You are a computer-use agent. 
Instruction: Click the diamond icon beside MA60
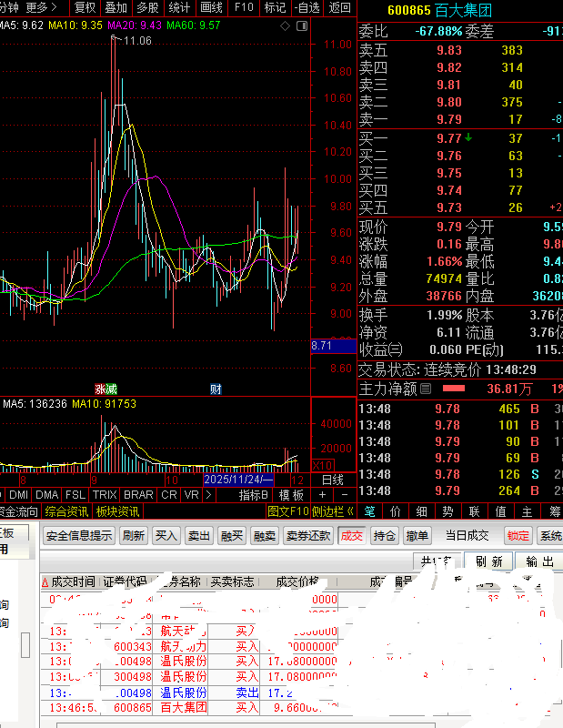pos(286,25)
